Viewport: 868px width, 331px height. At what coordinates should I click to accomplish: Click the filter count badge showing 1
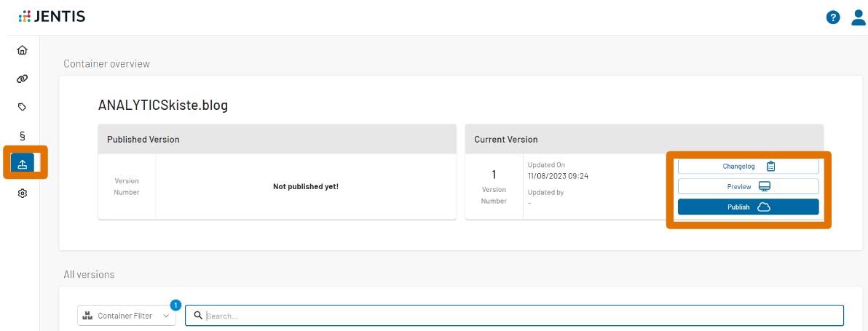[175, 305]
